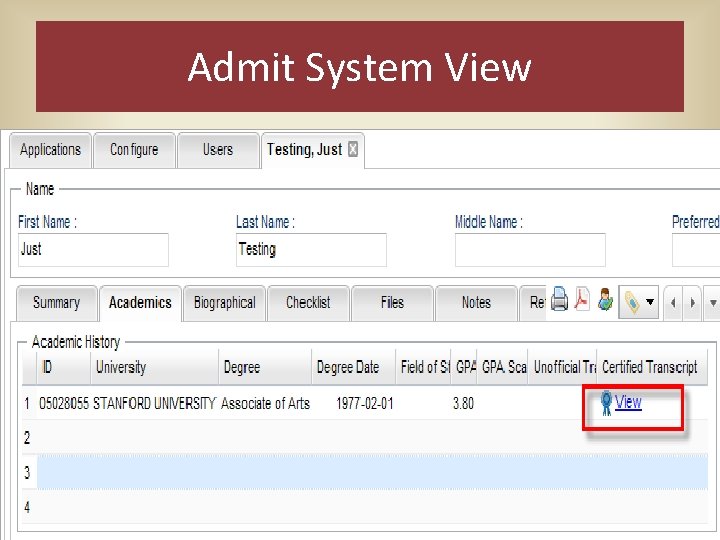Click the PDF export icon

point(582,299)
